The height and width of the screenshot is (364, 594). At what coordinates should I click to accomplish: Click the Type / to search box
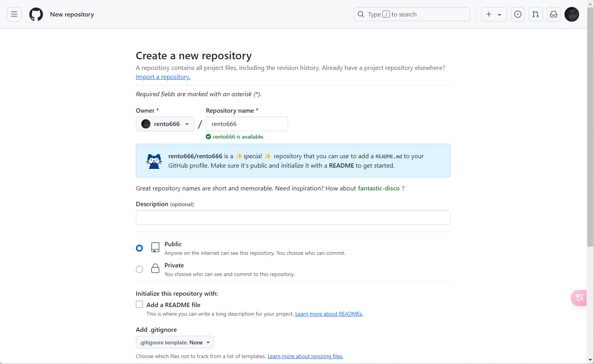[x=412, y=15]
